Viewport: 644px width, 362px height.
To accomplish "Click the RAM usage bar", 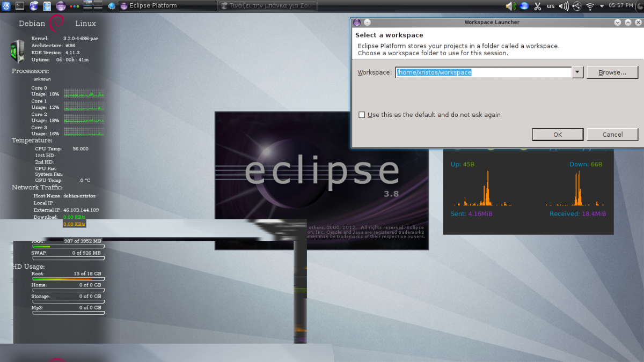I will point(68,247).
